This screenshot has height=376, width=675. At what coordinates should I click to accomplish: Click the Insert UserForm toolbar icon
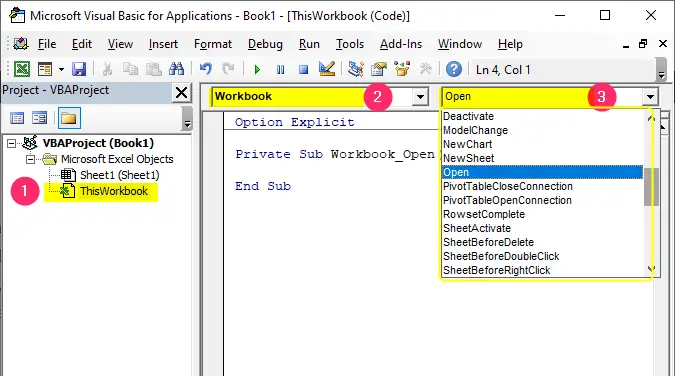[45, 69]
